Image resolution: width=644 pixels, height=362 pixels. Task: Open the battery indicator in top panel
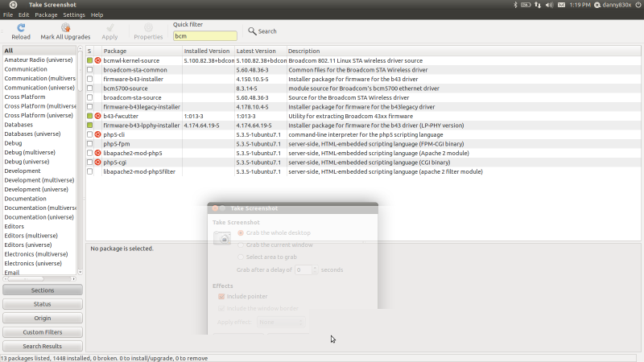coord(526,5)
